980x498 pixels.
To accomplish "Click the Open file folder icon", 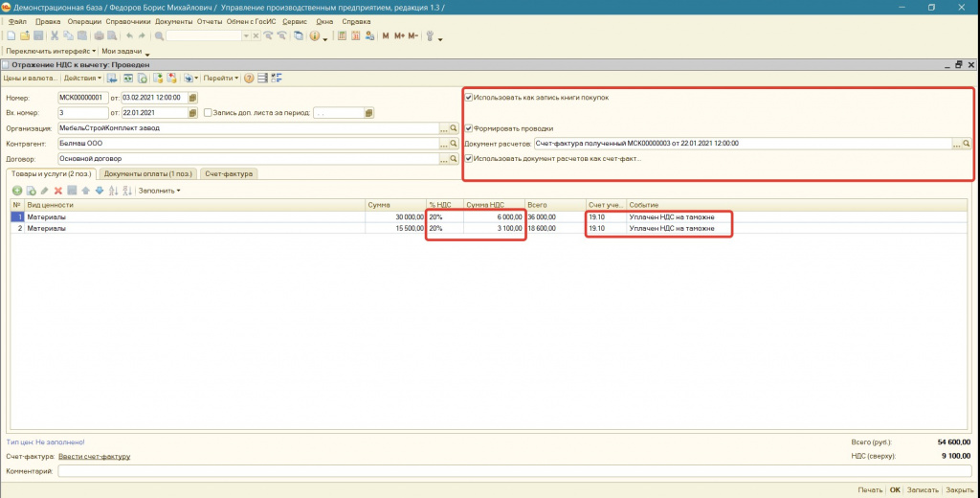I will (25, 36).
